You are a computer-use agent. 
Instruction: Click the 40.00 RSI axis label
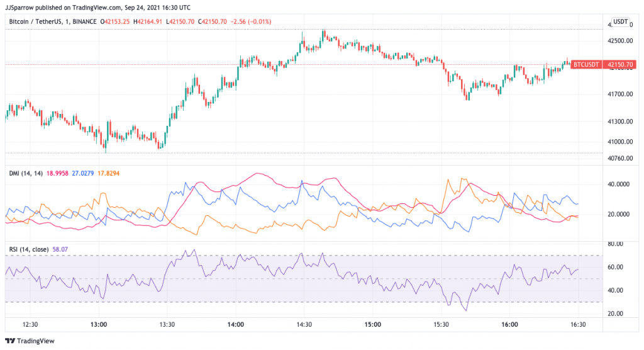tap(615, 290)
